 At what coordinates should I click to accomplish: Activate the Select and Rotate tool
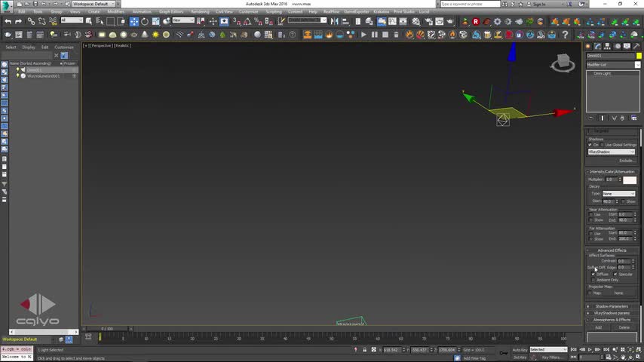tap(145, 21)
